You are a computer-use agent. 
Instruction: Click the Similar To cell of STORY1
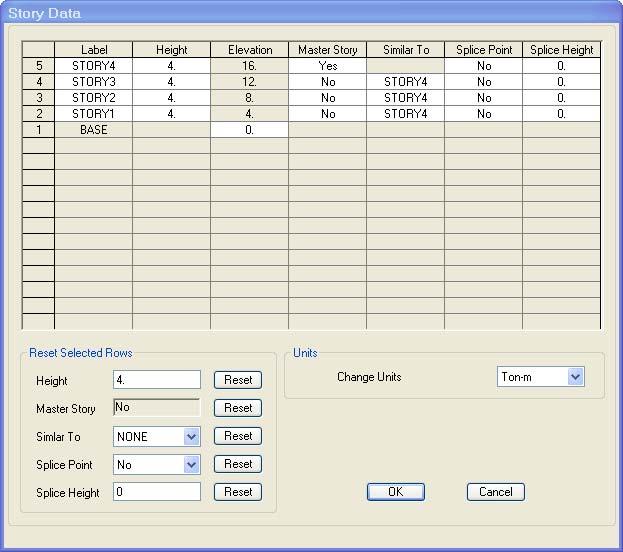tap(405, 114)
